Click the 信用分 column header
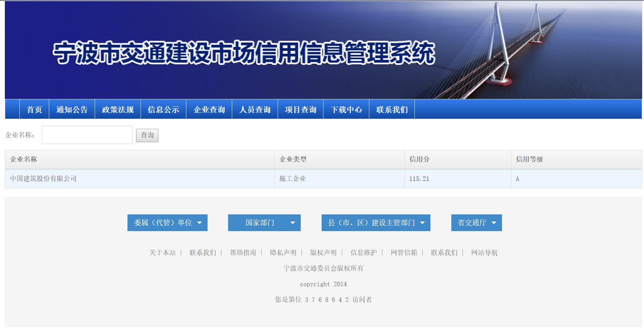The image size is (644, 329). [x=420, y=159]
